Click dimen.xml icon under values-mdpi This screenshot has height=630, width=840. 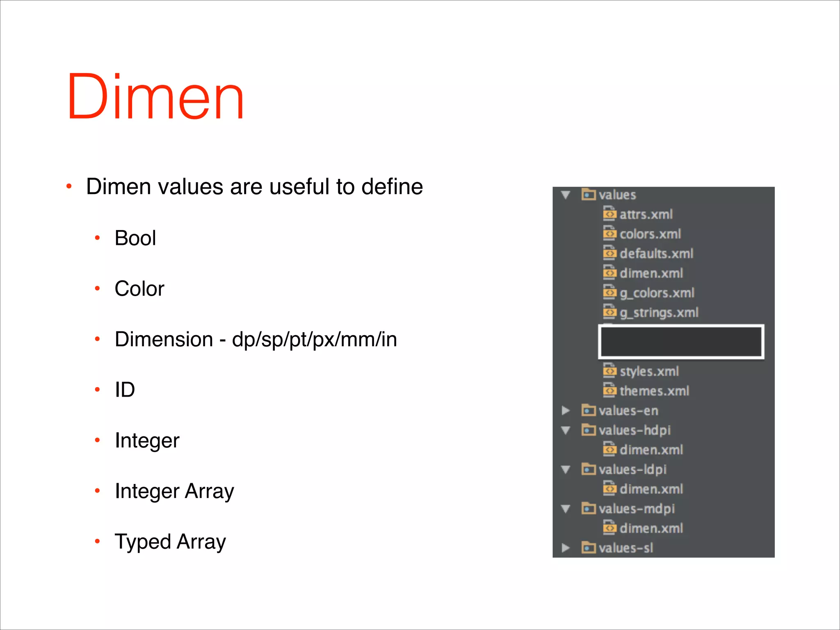pyautogui.click(x=609, y=527)
